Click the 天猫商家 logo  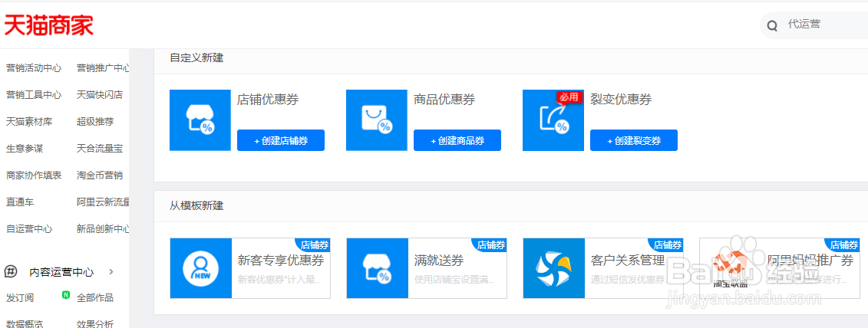click(x=48, y=25)
